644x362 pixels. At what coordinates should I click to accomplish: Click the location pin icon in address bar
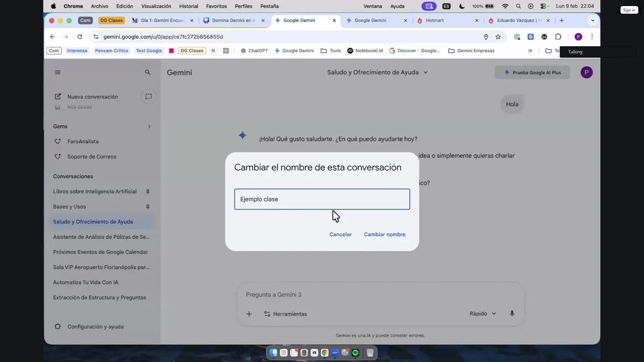[486, 37]
